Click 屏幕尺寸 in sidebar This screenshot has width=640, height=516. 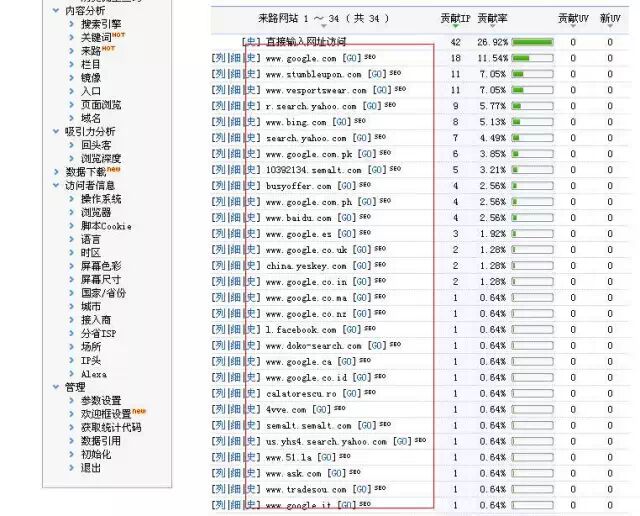(x=101, y=280)
